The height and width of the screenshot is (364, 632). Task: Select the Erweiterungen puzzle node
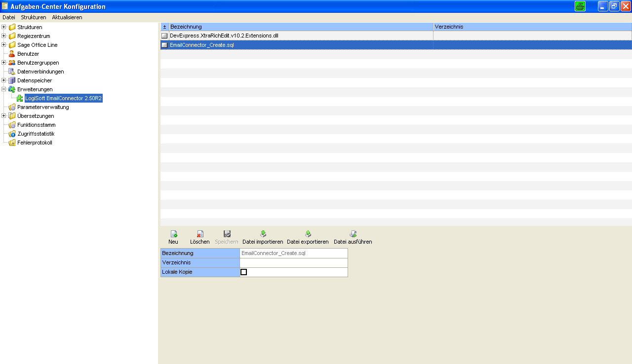click(x=35, y=89)
